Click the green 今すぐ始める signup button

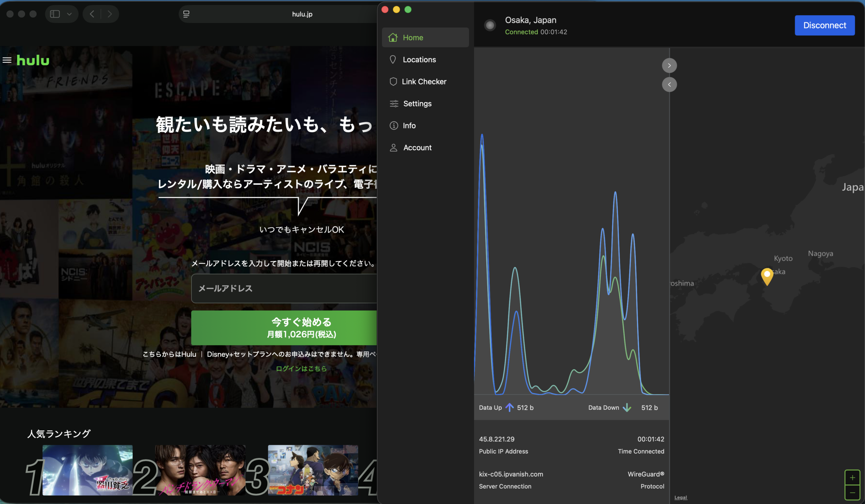pyautogui.click(x=284, y=328)
